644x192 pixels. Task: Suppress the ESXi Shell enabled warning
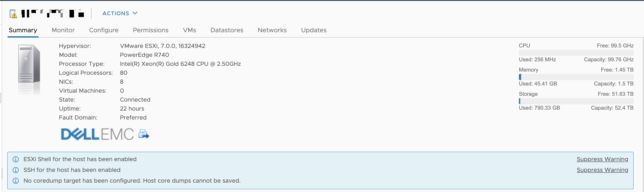tap(603, 159)
